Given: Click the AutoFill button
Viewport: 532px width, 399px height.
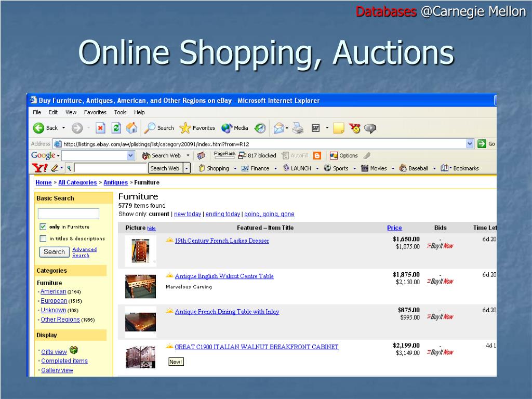Looking at the screenshot, I should tap(295, 155).
